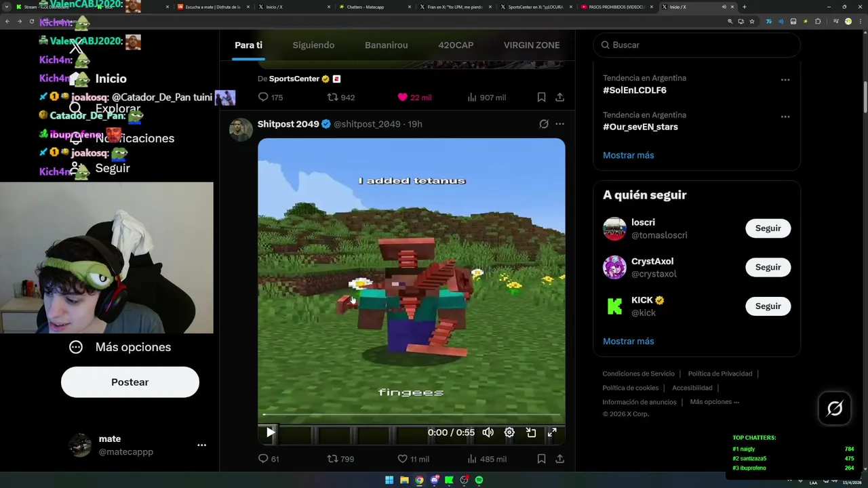
Task: Open Información de anuncios link
Action: (639, 402)
